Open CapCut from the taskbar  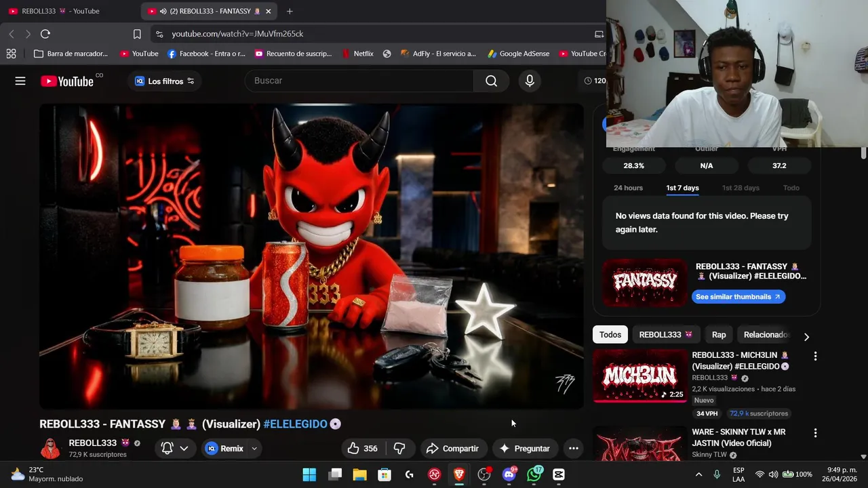pos(559,474)
